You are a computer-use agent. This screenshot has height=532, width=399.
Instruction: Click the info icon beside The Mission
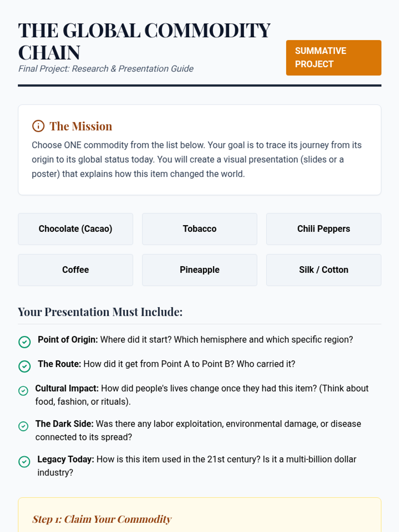[x=38, y=126]
